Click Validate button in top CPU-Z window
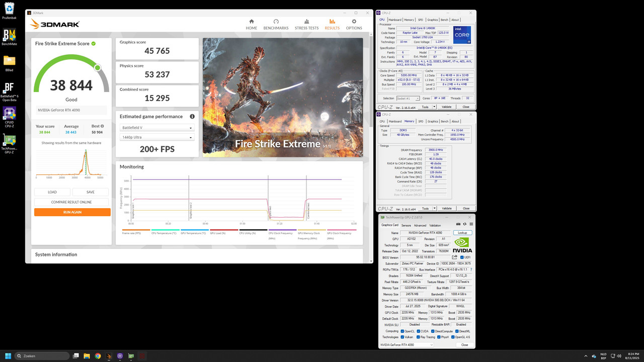This screenshot has width=644, height=362. (447, 107)
